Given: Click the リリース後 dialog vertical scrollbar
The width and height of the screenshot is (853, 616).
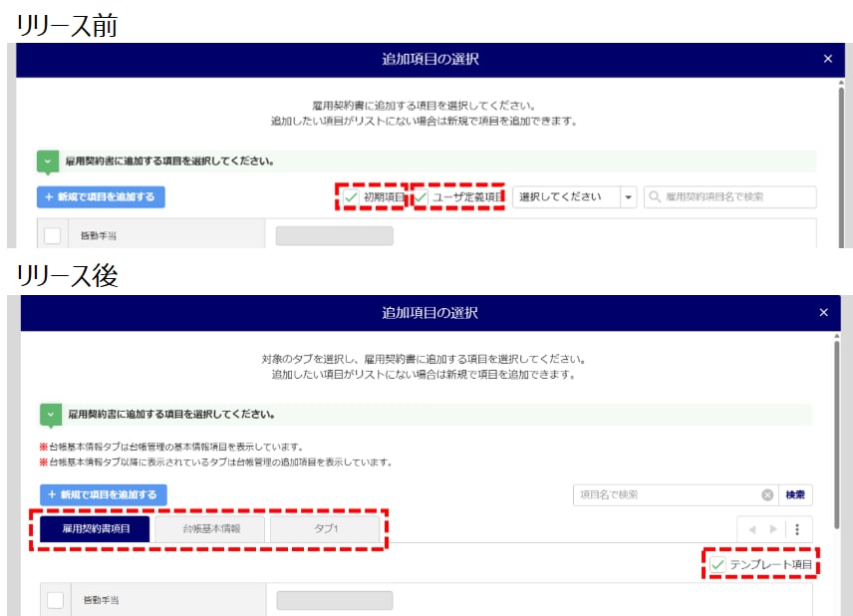Looking at the screenshot, I should coord(837,429).
